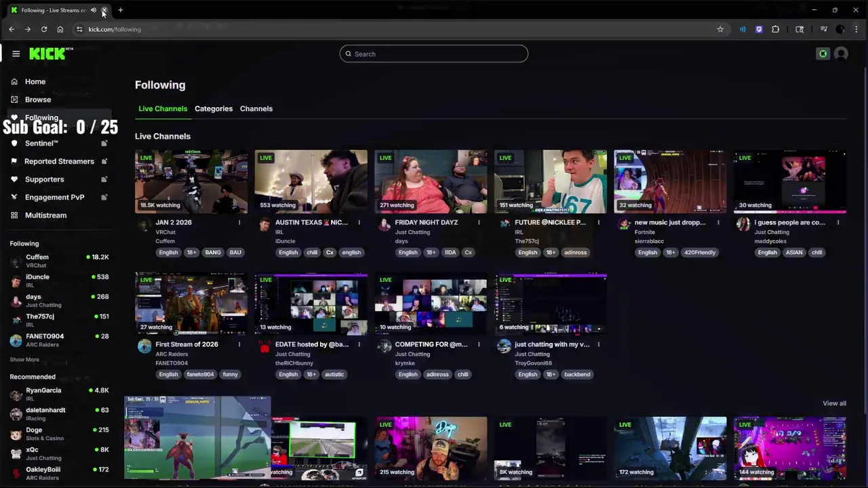Open options menu for FUTURE @NICKLEE stream
The image size is (868, 488).
click(599, 222)
